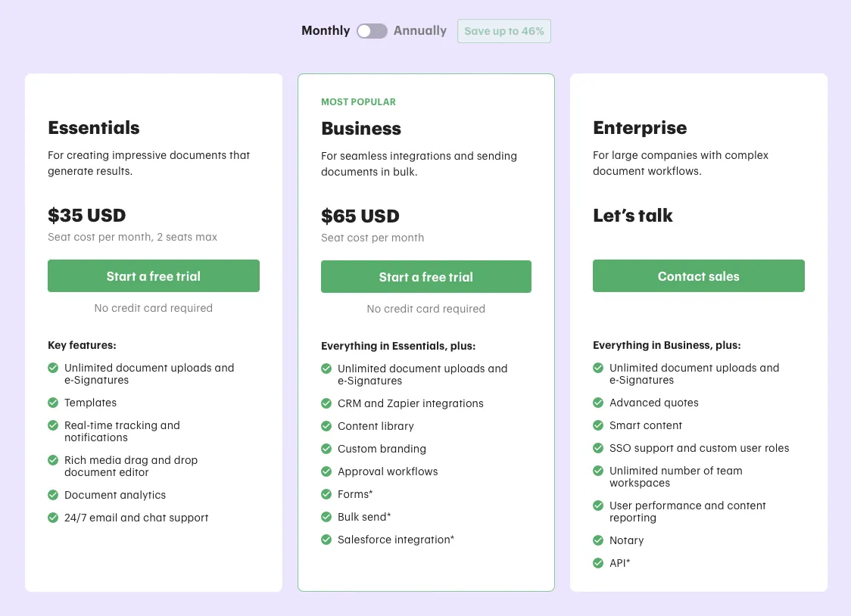Viewport: 851px width, 616px height.
Task: Click the checkmark beside Salesforce integration
Action: (x=326, y=540)
